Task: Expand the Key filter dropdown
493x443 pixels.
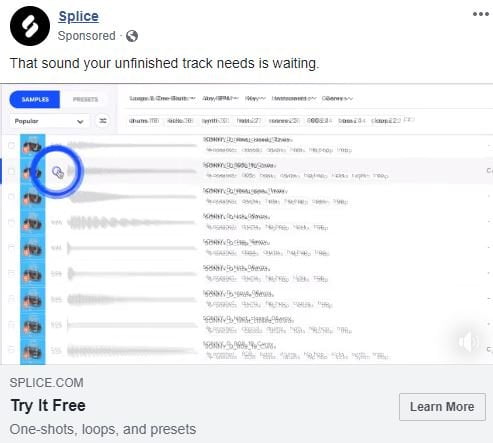Action: tap(255, 98)
